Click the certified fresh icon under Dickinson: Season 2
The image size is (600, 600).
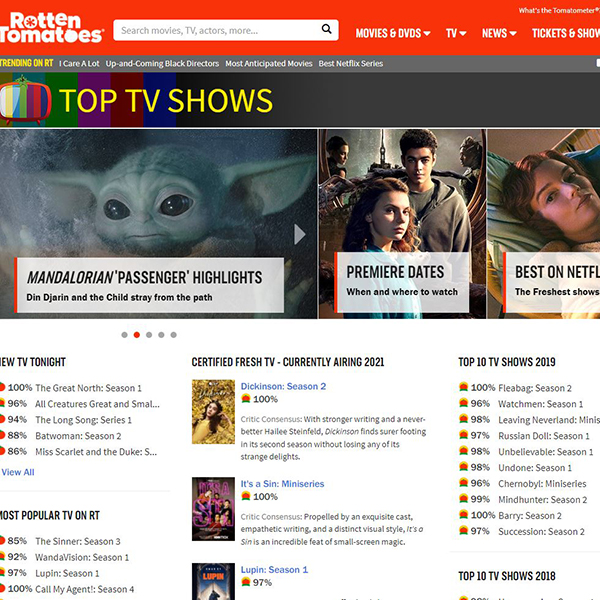click(x=246, y=399)
